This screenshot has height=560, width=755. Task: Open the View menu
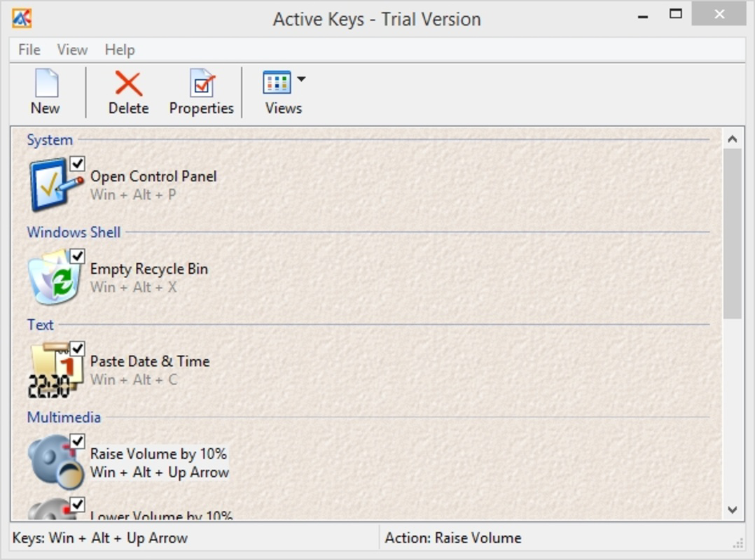tap(72, 50)
